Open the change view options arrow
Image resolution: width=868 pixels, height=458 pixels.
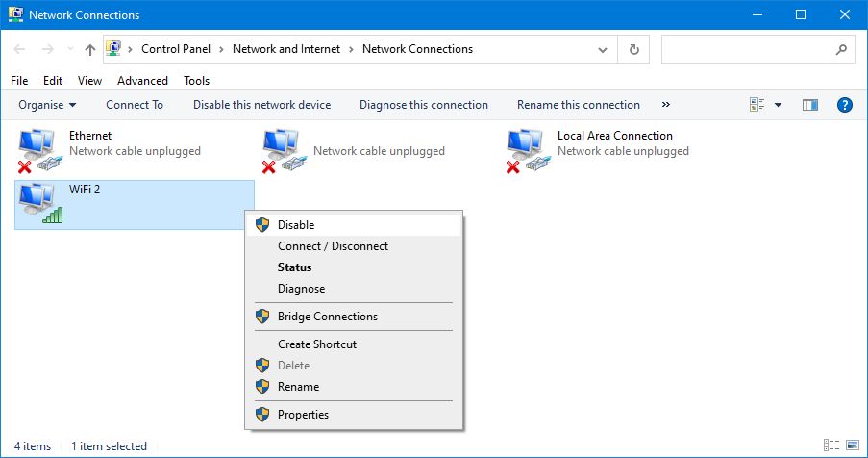click(778, 105)
